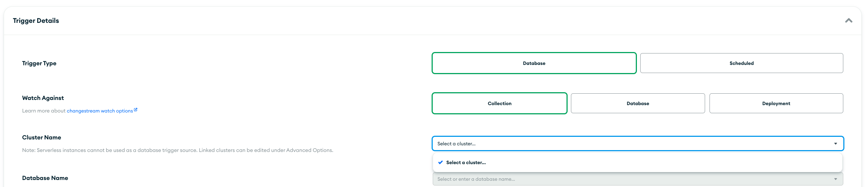Choose Collection under Watch Against
Screen dimensions: 868x187
coord(499,103)
